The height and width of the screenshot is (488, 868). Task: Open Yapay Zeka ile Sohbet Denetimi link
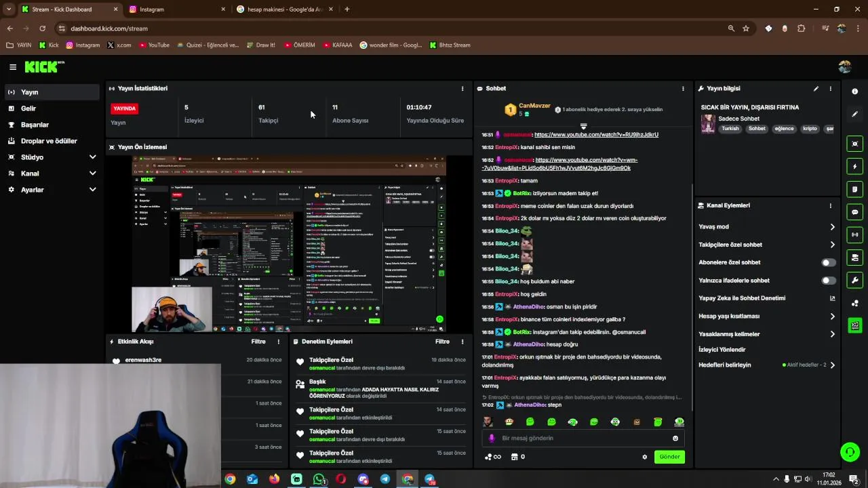click(x=766, y=298)
